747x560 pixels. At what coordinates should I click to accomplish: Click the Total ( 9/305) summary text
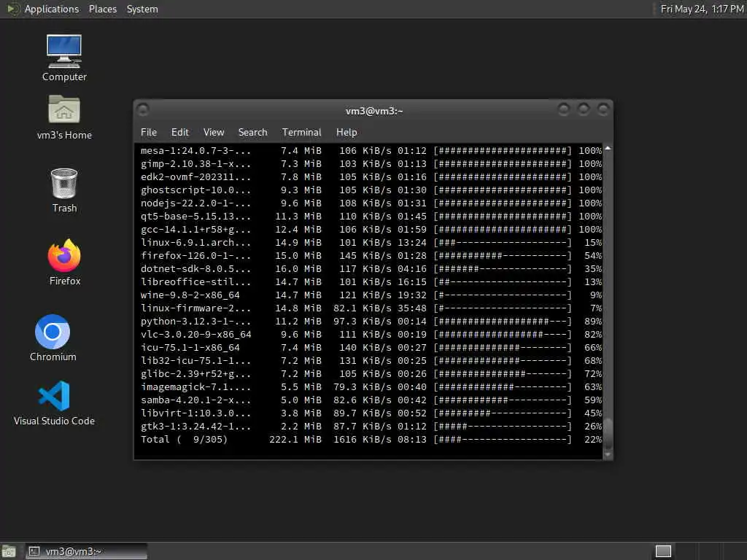pyautogui.click(x=184, y=439)
